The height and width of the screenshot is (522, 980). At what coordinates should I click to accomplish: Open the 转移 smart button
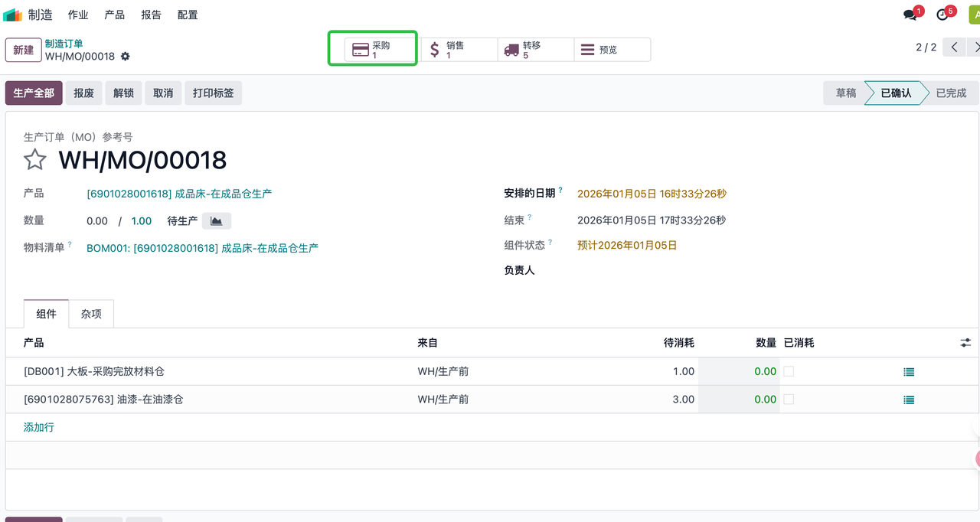coord(536,50)
